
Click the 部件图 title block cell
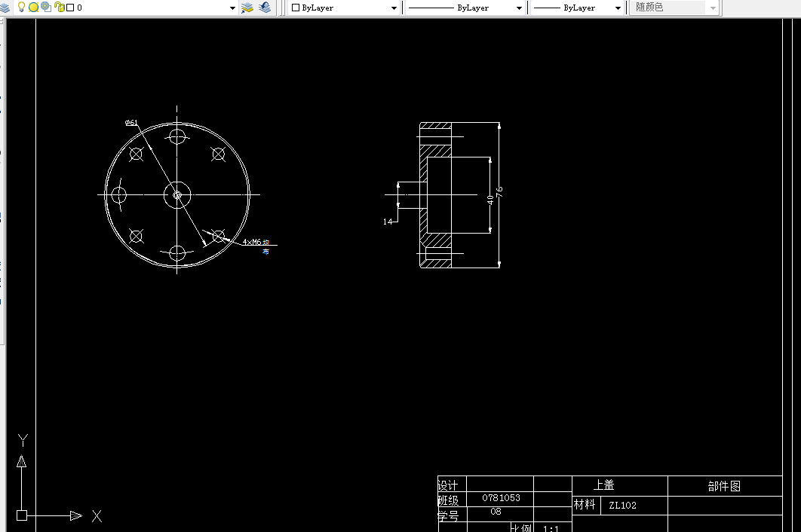click(724, 486)
